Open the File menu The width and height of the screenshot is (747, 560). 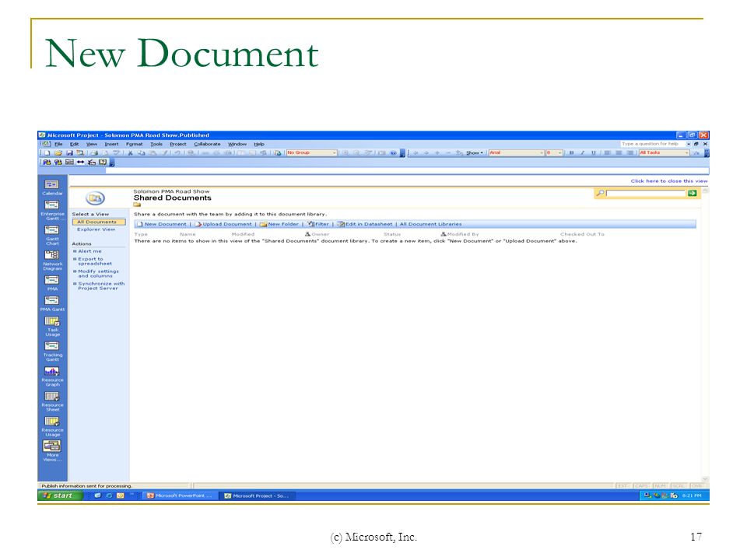click(x=58, y=144)
